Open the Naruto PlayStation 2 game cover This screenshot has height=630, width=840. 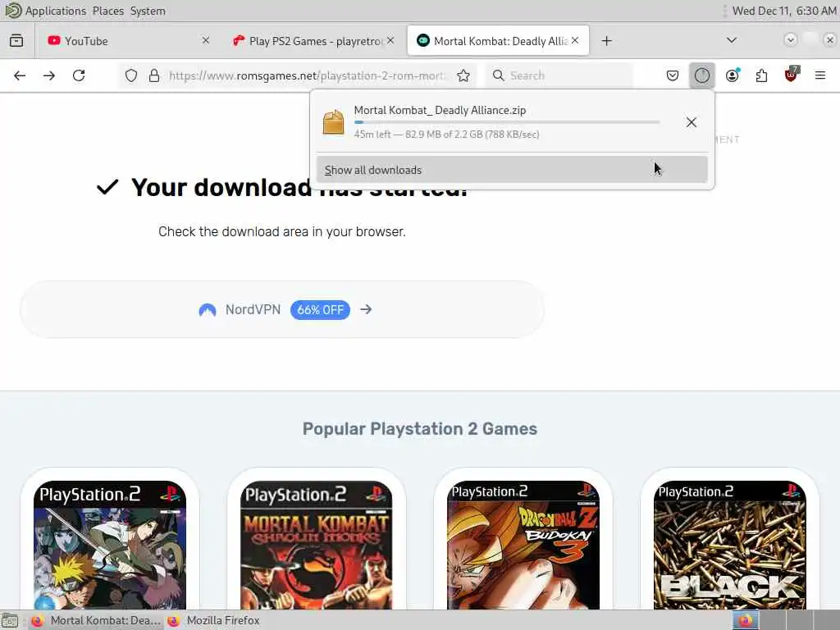point(110,545)
